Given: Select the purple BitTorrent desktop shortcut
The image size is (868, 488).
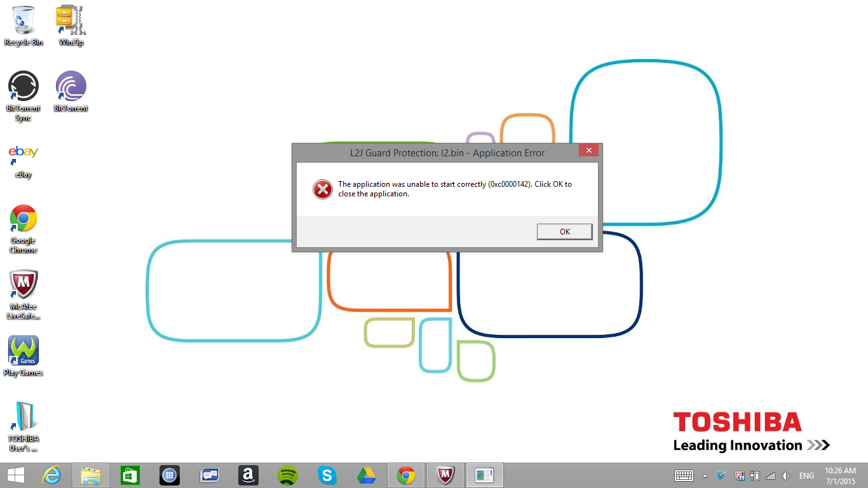Looking at the screenshot, I should pyautogui.click(x=71, y=91).
